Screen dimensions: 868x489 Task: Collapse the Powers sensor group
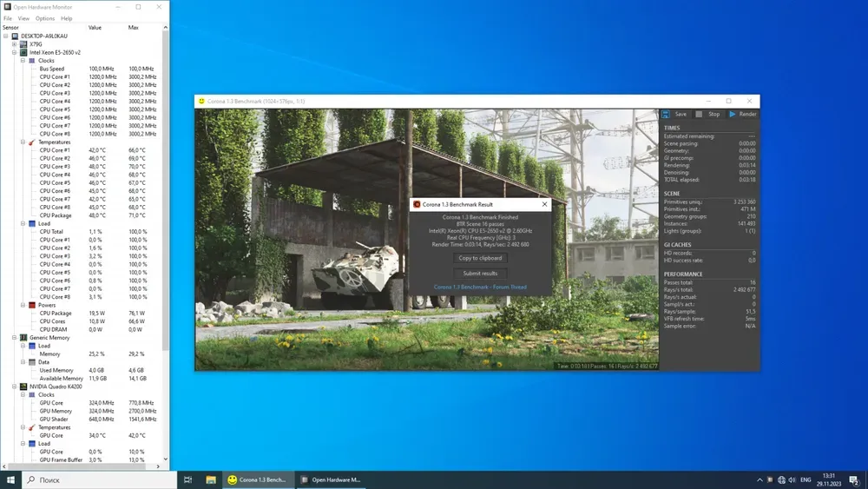pyautogui.click(x=23, y=305)
